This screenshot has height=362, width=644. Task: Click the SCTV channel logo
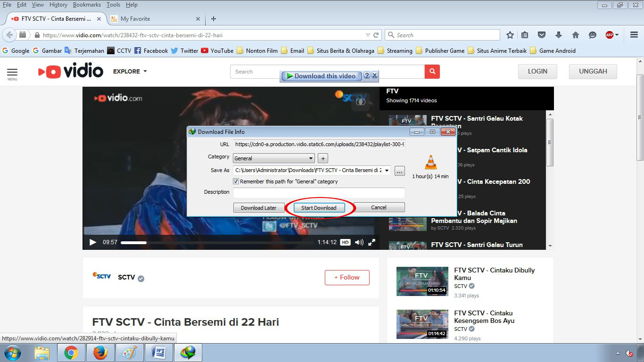pyautogui.click(x=102, y=276)
